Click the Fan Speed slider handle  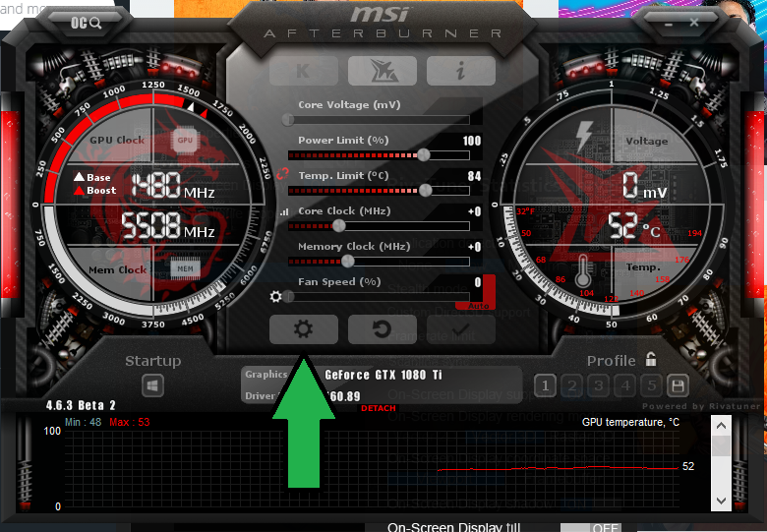pyautogui.click(x=288, y=296)
